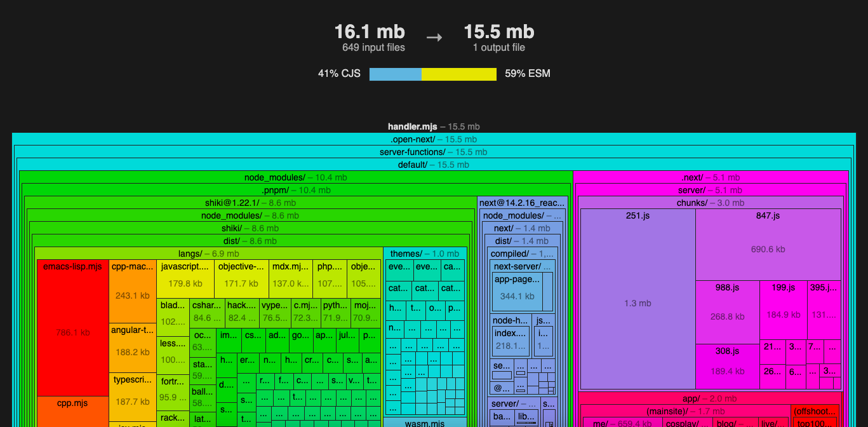
Task: Select the index.... 218.1 block
Action: click(511, 341)
